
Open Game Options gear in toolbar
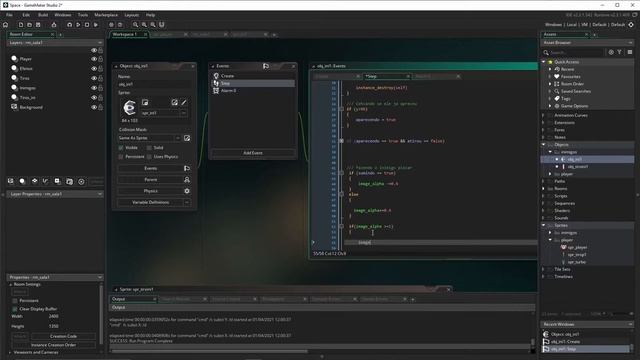111,25
